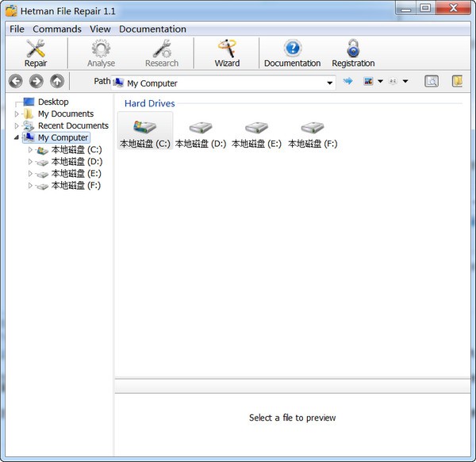Select tree item 本地磁盘 (D:)
The width and height of the screenshot is (476, 462).
pos(76,162)
